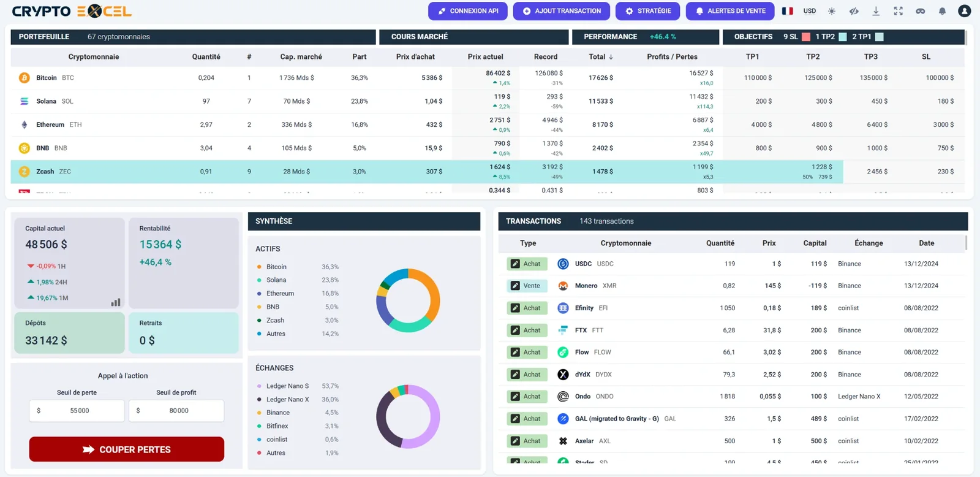Click the TP1 color swatch
This screenshot has height=477, width=980.
880,37
